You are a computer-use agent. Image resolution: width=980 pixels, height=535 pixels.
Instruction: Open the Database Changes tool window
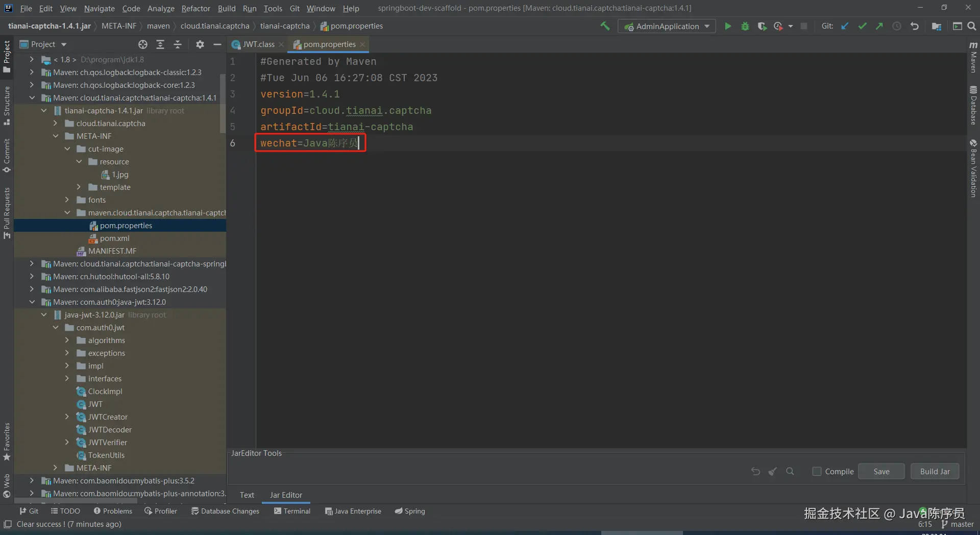[225, 511]
